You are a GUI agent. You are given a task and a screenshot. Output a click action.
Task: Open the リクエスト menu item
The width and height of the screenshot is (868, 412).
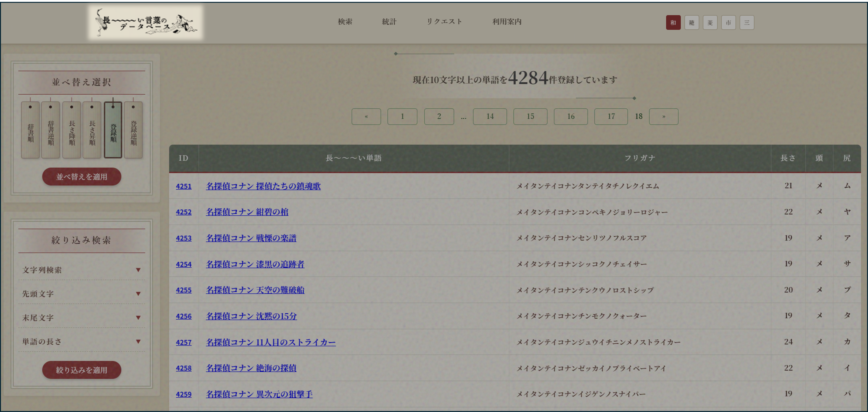coord(444,22)
